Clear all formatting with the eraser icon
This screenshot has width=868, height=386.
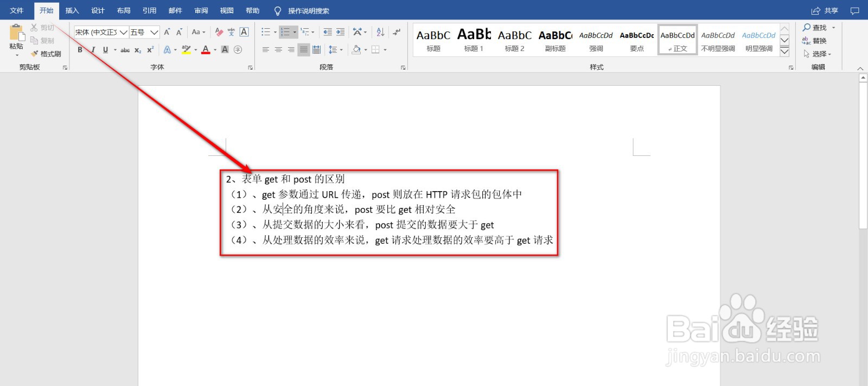coord(219,32)
